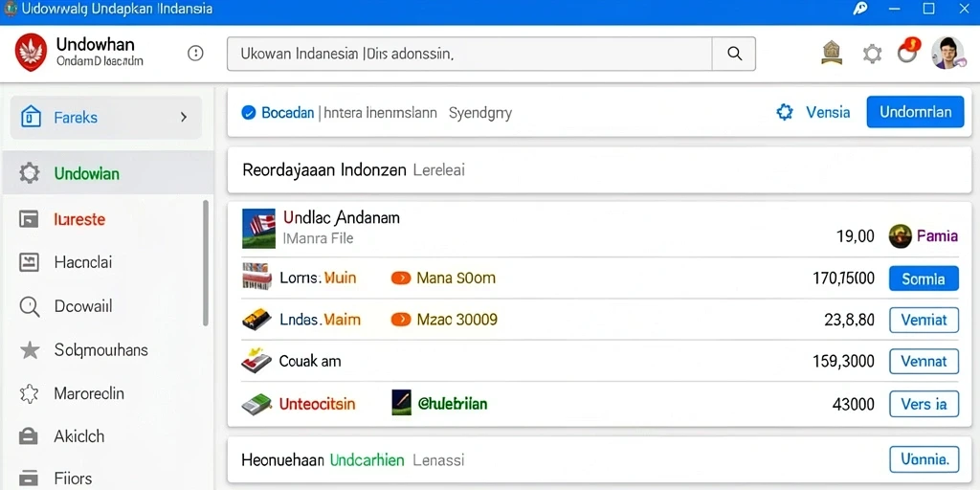The height and width of the screenshot is (490, 980).
Task: Open the building home icon in header
Action: point(832,54)
